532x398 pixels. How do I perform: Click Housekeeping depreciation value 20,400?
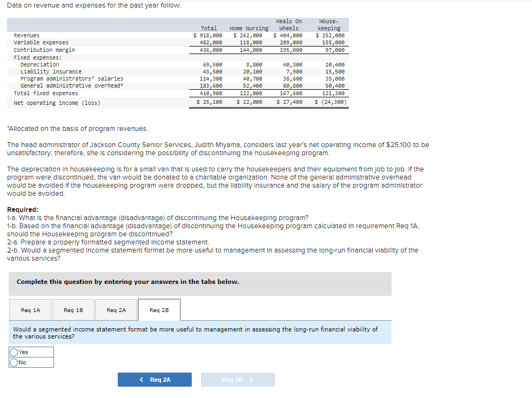pyautogui.click(x=335, y=64)
